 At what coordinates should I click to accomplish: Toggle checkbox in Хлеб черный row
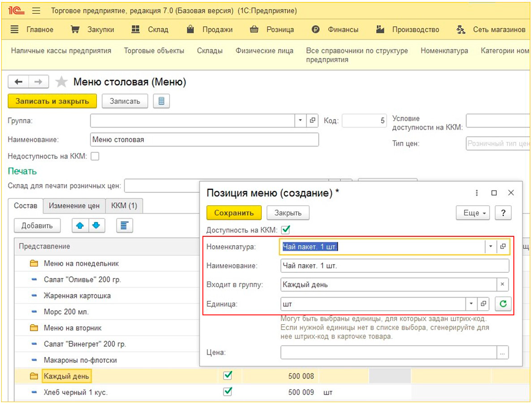(228, 392)
